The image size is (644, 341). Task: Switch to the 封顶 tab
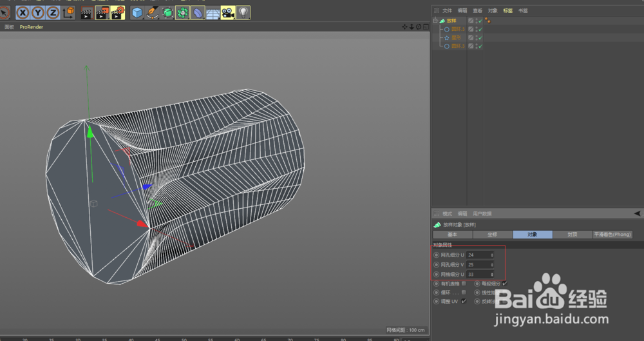tap(572, 235)
